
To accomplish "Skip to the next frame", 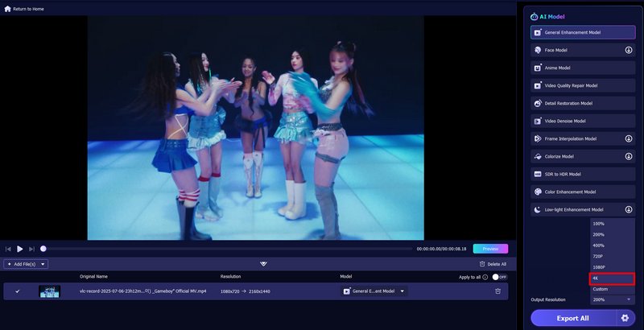I will click(x=32, y=249).
